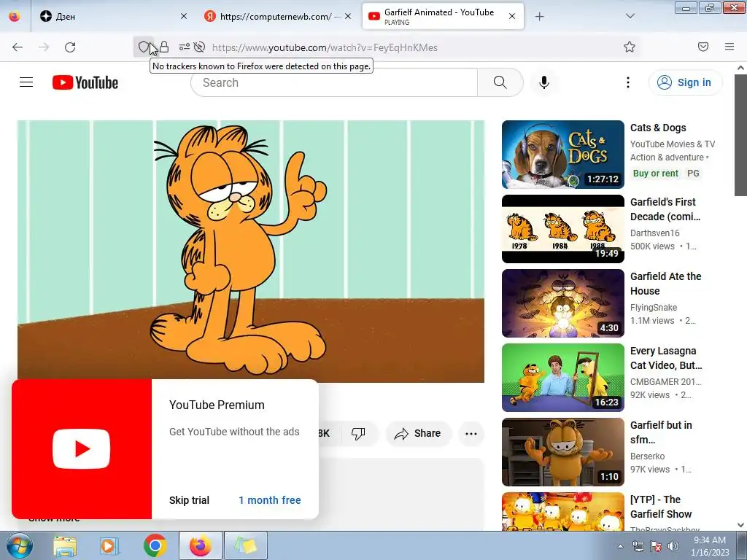Click the Buy or rent label

pyautogui.click(x=655, y=174)
